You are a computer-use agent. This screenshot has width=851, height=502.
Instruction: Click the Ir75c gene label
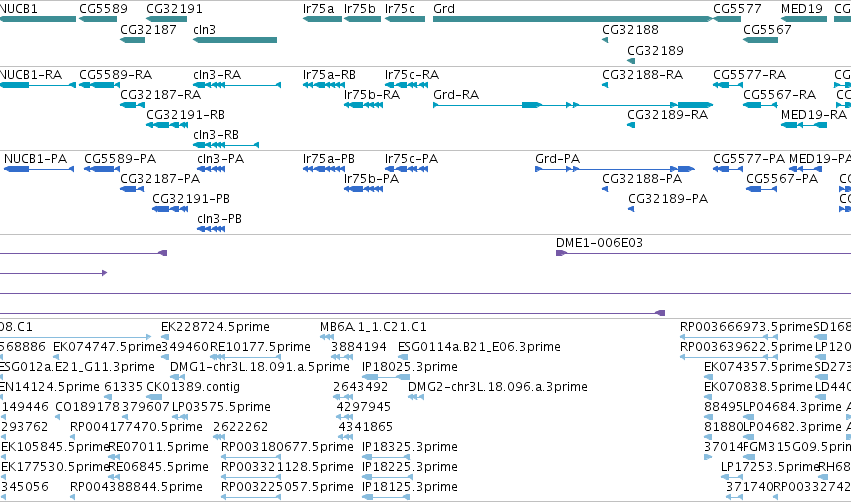[x=400, y=9]
